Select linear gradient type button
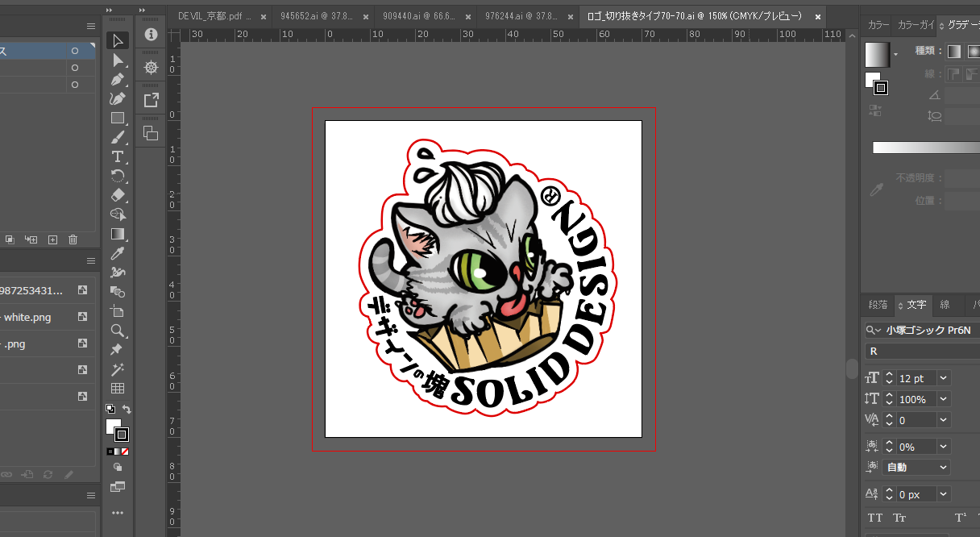Image resolution: width=980 pixels, height=537 pixels. 954,52
